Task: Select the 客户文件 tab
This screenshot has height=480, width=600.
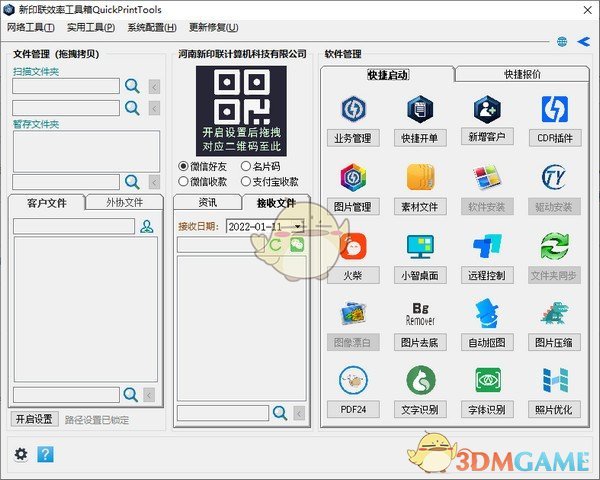Action: coord(47,202)
